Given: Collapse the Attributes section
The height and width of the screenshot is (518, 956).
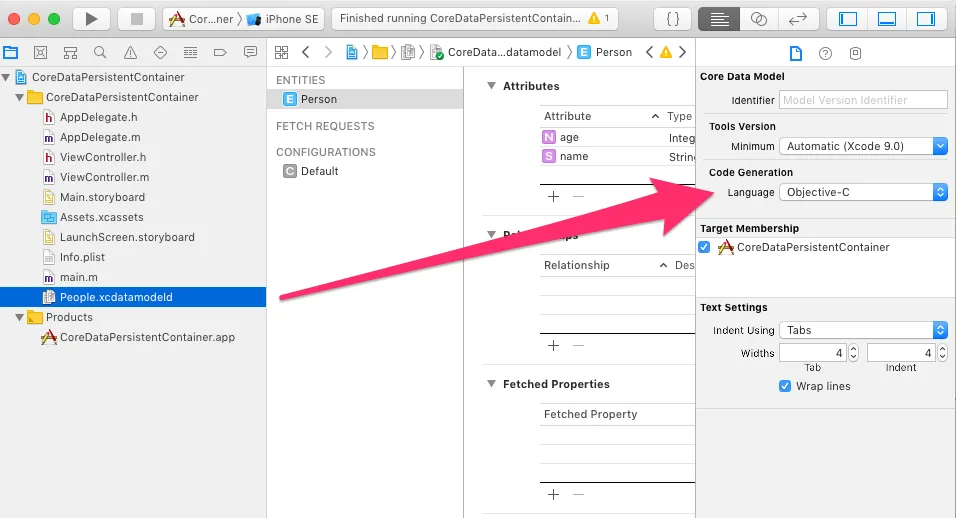Looking at the screenshot, I should pyautogui.click(x=491, y=86).
